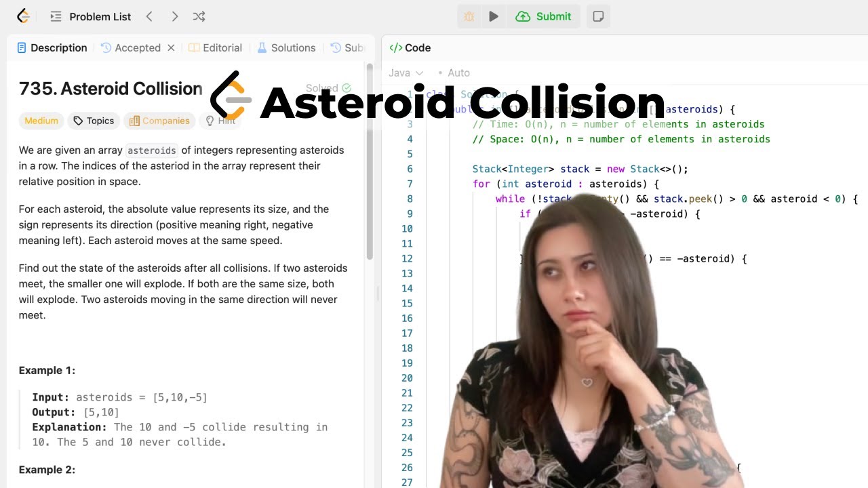Click the 'for (int asteroid : asteroids) {' line
Viewport: 868px width, 488px height.
pyautogui.click(x=566, y=184)
